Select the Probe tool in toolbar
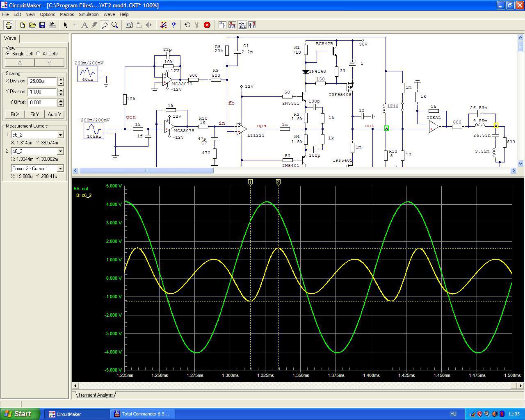The width and height of the screenshot is (525, 420). point(105,25)
